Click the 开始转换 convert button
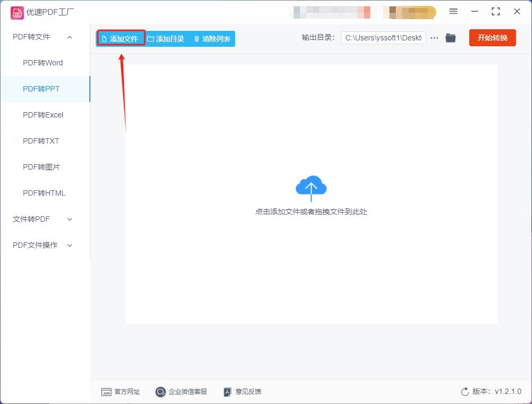 (492, 38)
